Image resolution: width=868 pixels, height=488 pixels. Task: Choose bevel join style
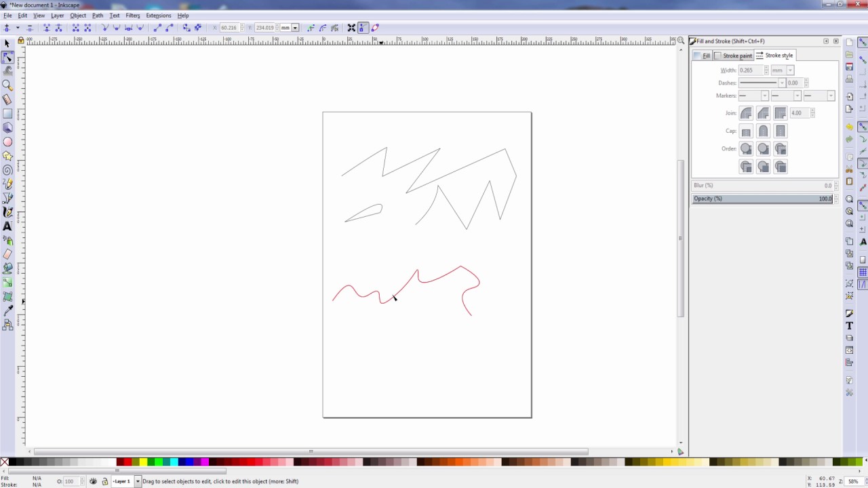(x=763, y=113)
